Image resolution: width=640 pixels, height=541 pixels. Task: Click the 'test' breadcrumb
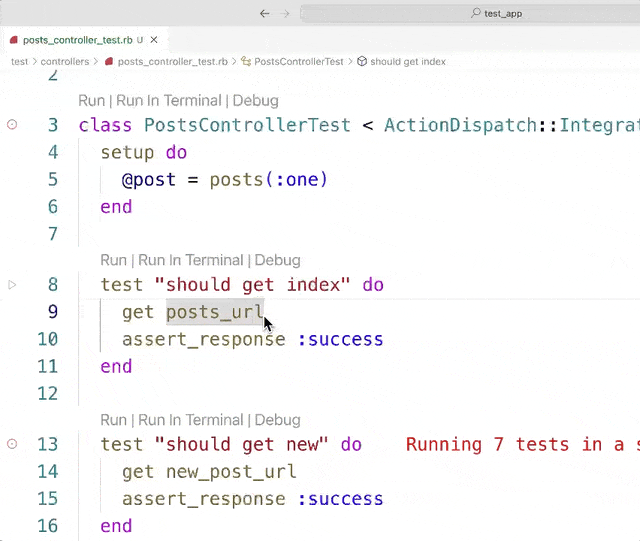click(20, 62)
